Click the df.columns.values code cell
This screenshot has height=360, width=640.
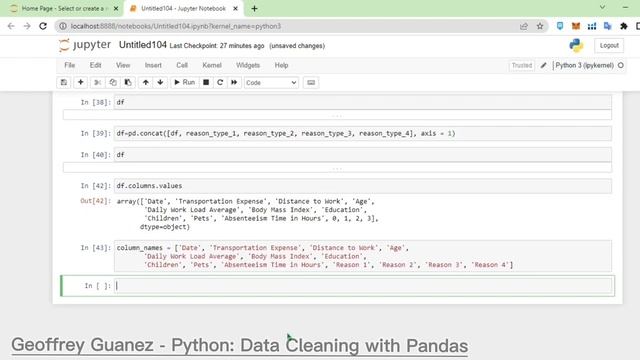coord(362,186)
